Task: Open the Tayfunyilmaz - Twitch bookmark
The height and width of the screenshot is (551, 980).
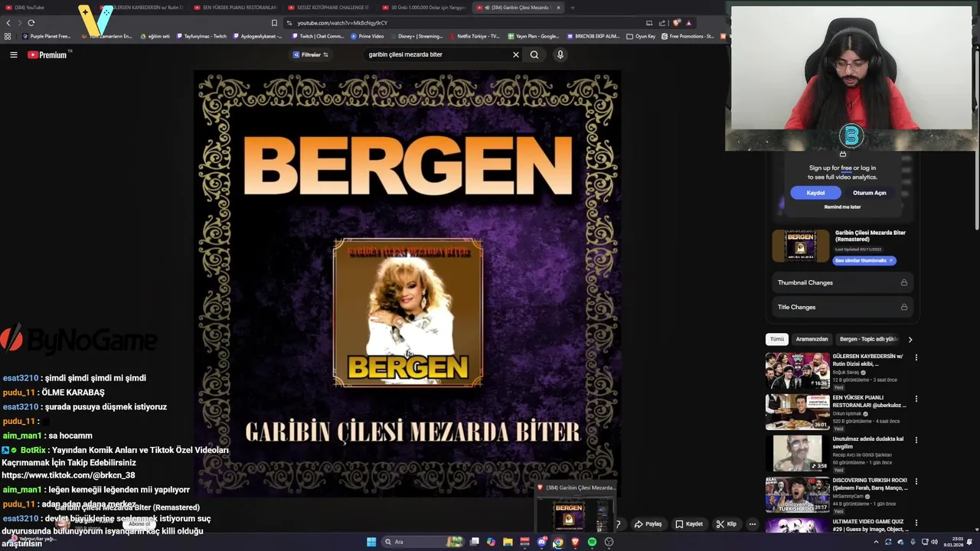Action: point(201,36)
